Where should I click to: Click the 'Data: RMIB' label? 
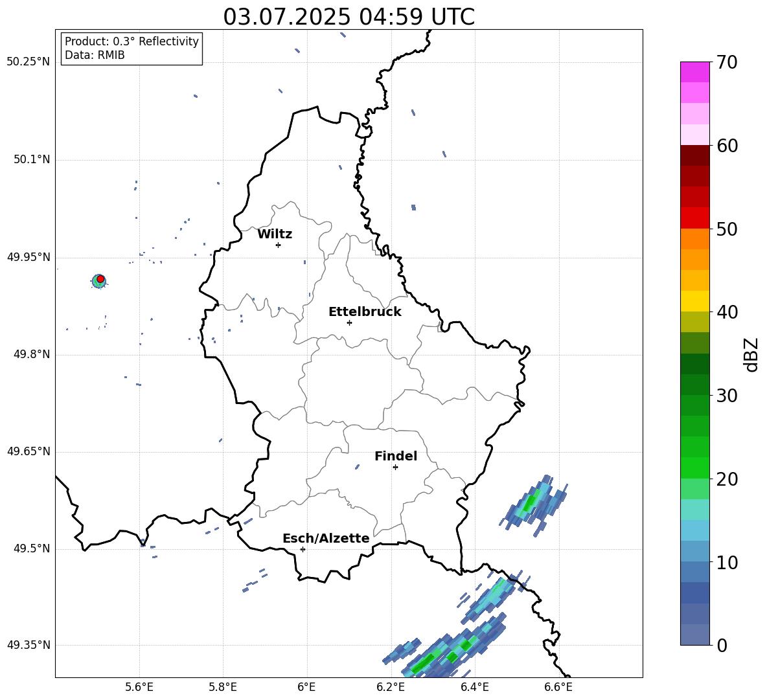tap(95, 55)
